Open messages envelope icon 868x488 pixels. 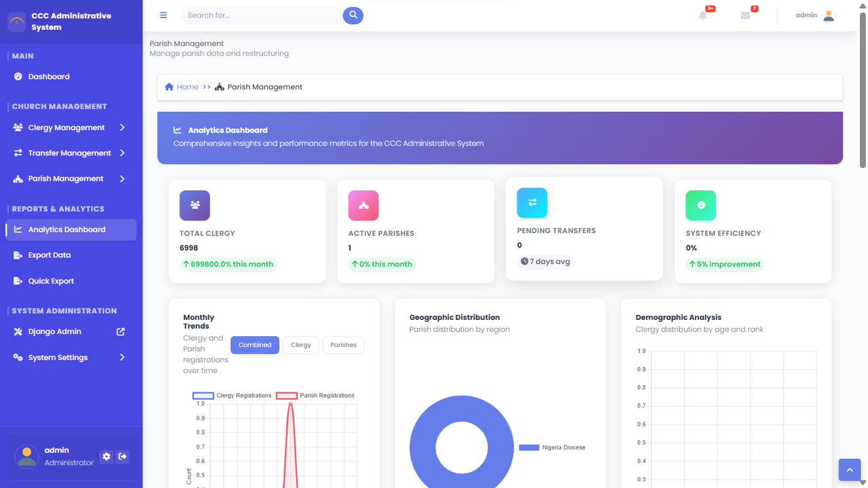coord(745,15)
